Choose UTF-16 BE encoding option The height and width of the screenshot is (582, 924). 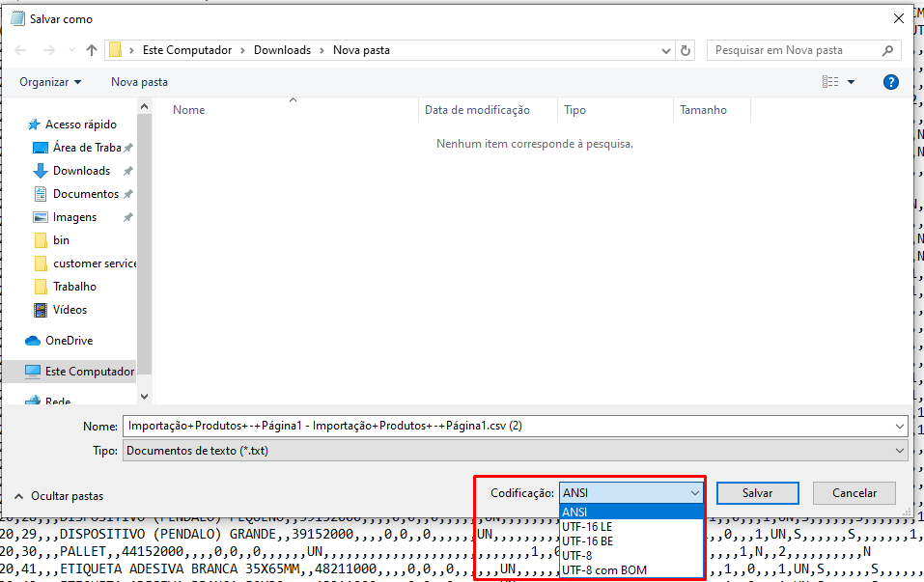[631, 540]
